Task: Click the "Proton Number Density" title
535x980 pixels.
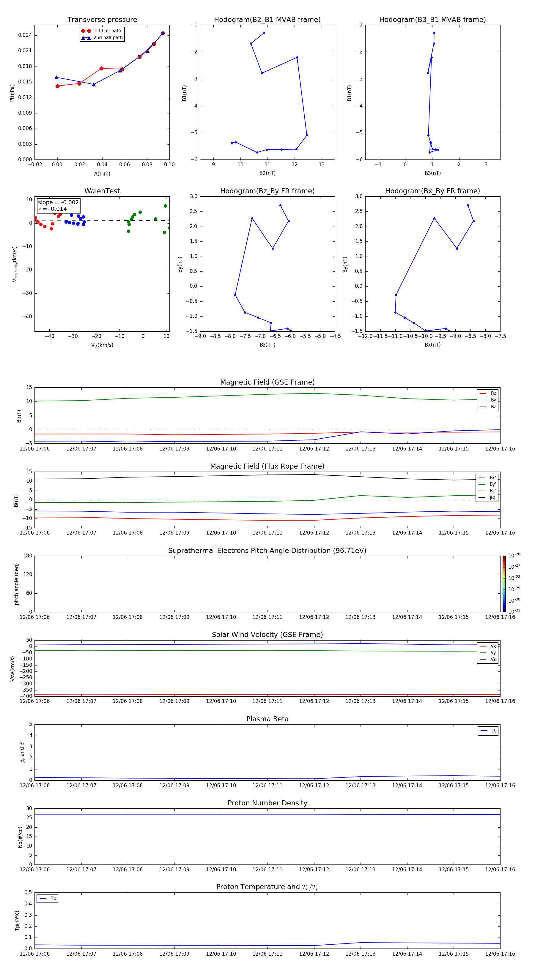Action: point(267,803)
